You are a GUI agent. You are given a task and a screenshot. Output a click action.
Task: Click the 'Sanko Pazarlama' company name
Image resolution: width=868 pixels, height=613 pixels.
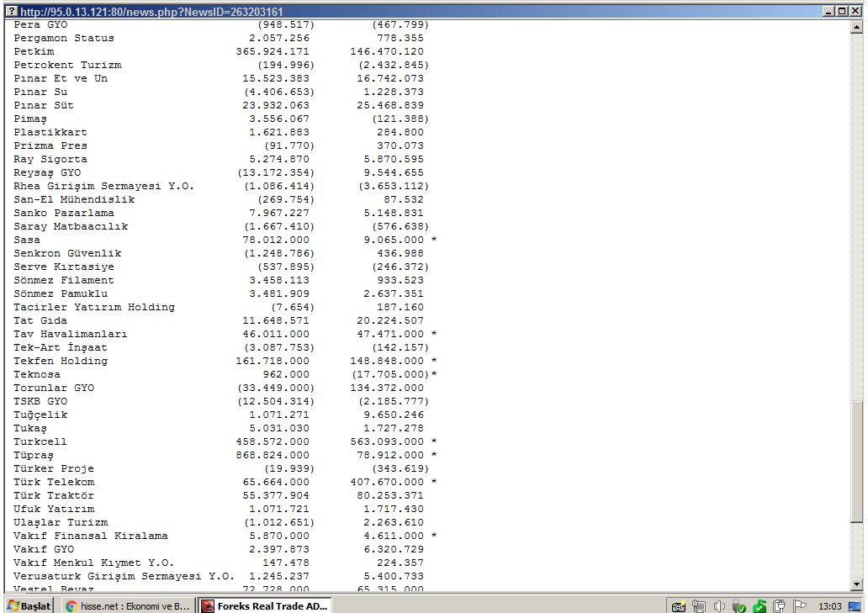(x=64, y=213)
